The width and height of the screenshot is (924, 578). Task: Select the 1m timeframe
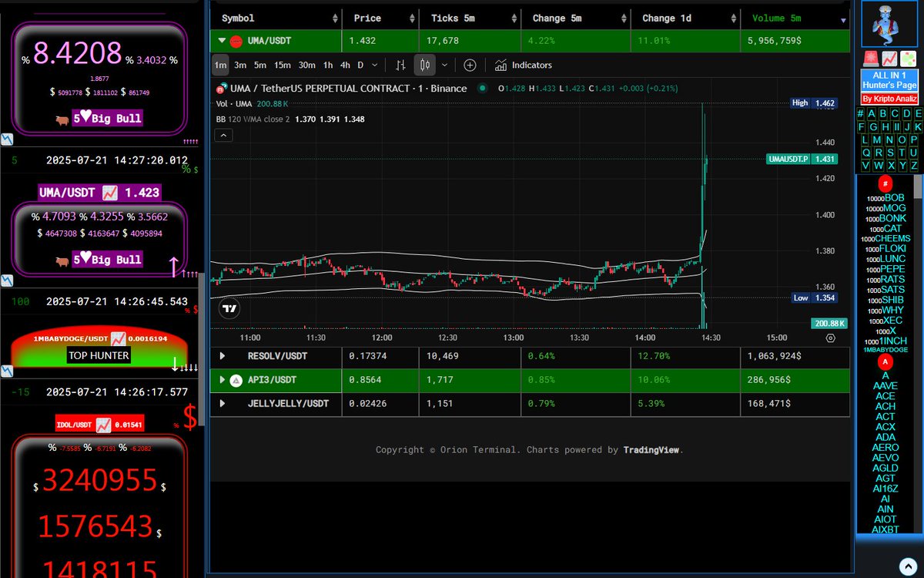(x=220, y=66)
